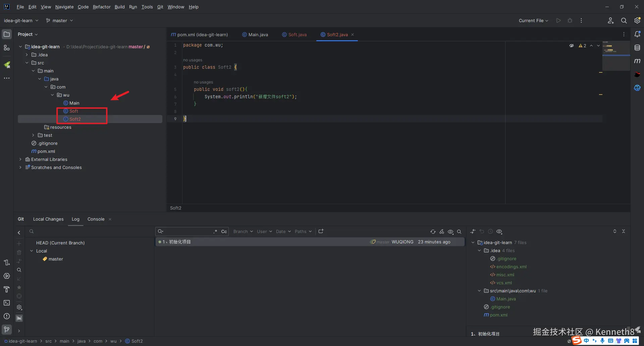
Task: Open the Structure tool window icon
Action: pos(7,48)
